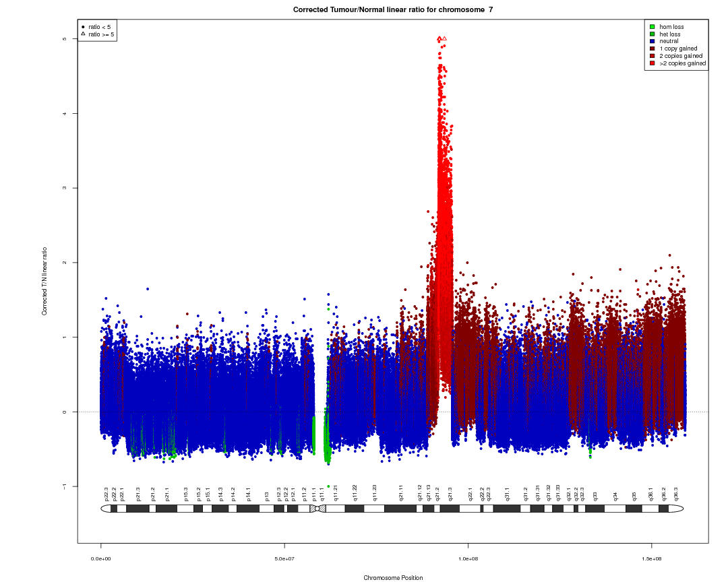The height and width of the screenshot is (582, 728).
Task: Click the q33 cytoband label
Action: pos(595,496)
